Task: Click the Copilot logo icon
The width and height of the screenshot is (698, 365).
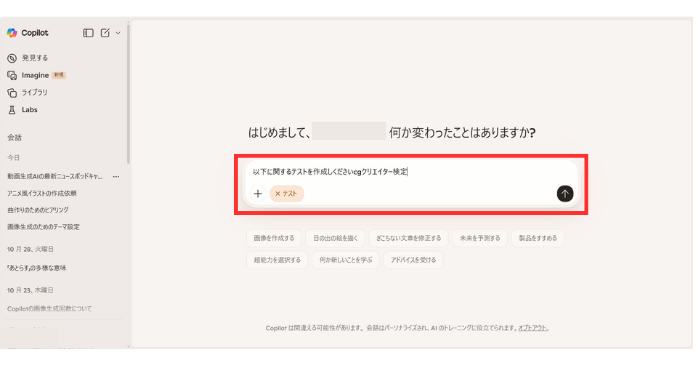Action: (12, 33)
